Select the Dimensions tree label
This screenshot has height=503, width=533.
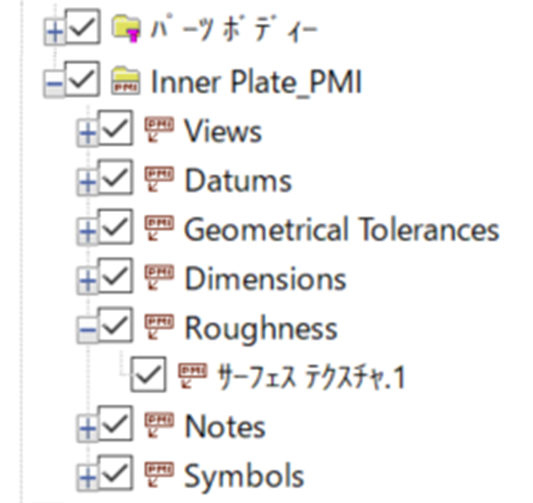click(x=265, y=278)
